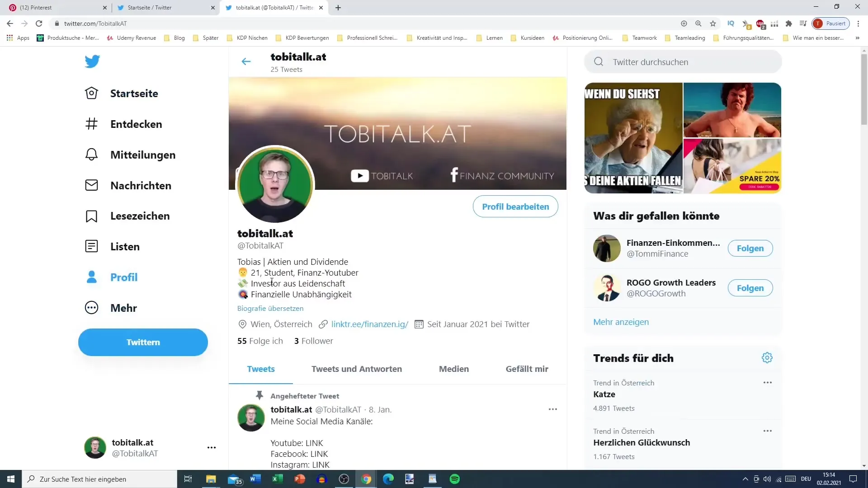This screenshot has height=488, width=868.
Task: Reload the page in Chrome
Action: (x=39, y=23)
